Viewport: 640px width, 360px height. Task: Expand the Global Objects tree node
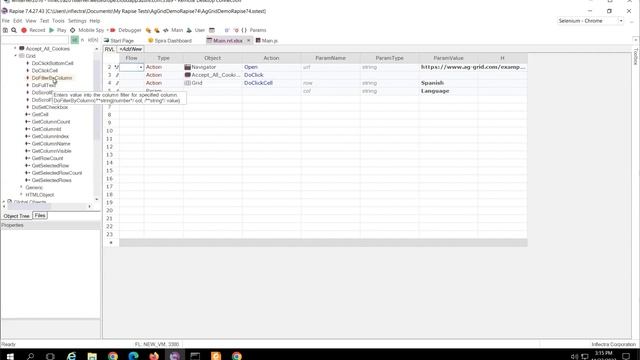tap(4, 202)
